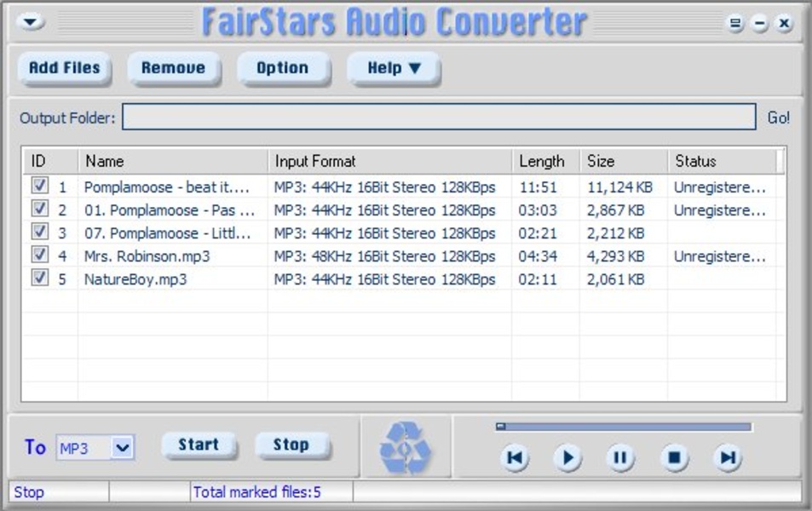Image resolution: width=812 pixels, height=511 pixels.
Task: Click the Add Files button
Action: [x=65, y=68]
